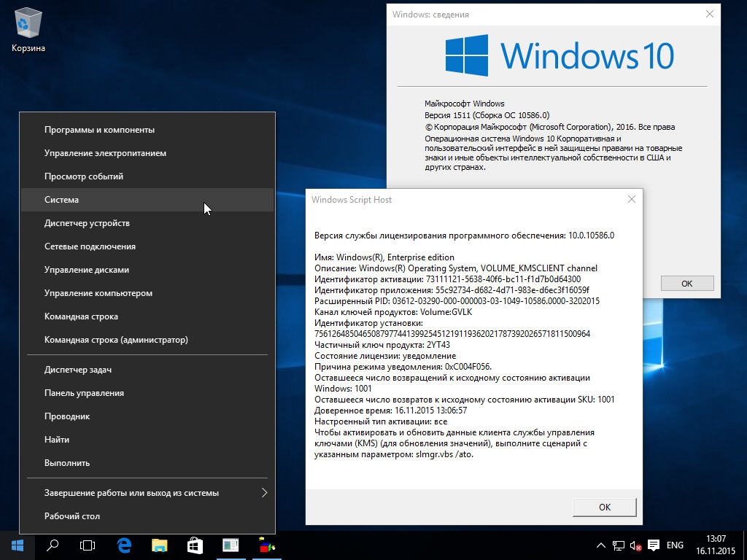The image size is (747, 560).
Task: Open plain Командная строка menu item
Action: pos(147,316)
